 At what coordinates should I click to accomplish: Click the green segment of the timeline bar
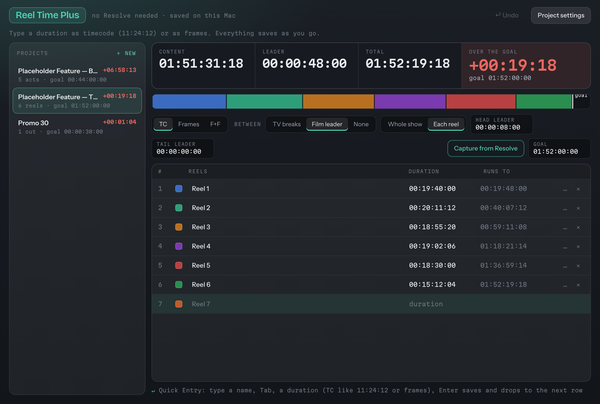pos(544,102)
